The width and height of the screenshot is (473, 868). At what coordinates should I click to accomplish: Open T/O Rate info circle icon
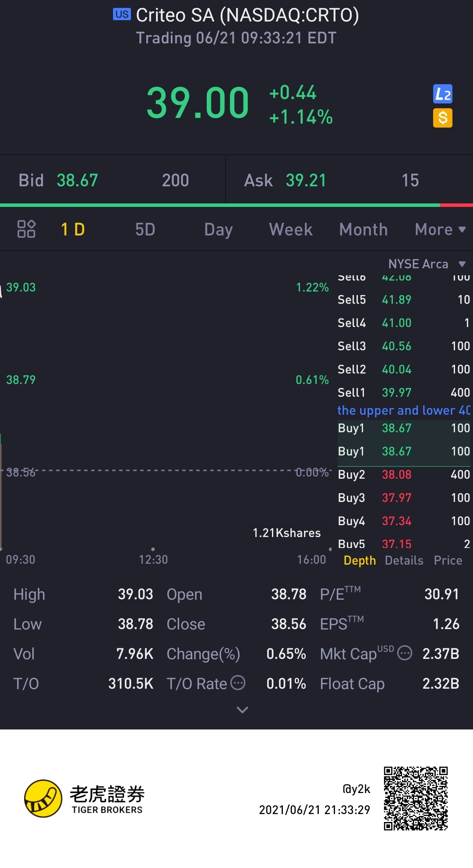click(238, 683)
